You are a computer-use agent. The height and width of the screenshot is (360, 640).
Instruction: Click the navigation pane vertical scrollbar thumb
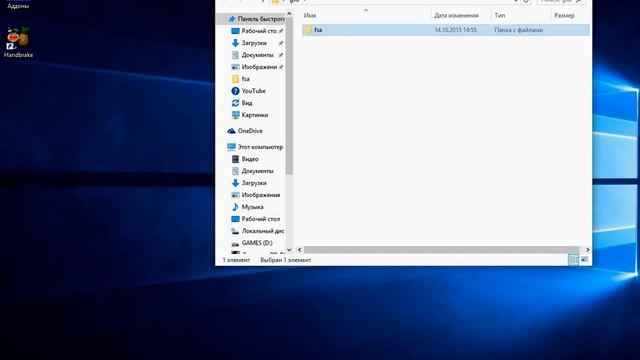click(289, 96)
